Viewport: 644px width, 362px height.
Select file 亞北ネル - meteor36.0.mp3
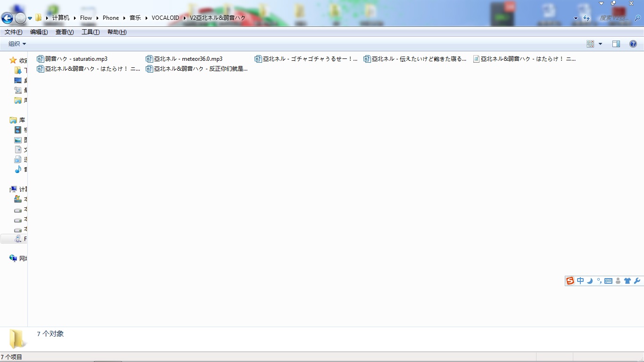point(184,59)
